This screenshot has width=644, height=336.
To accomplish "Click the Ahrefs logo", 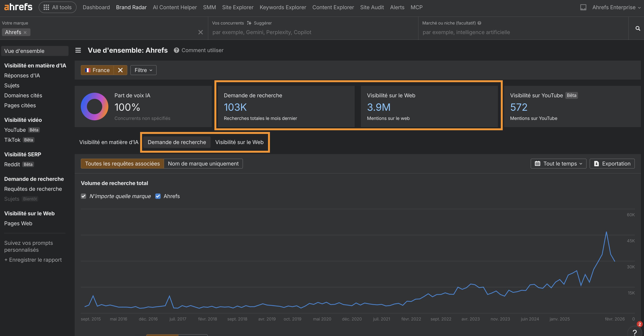I will pyautogui.click(x=18, y=7).
